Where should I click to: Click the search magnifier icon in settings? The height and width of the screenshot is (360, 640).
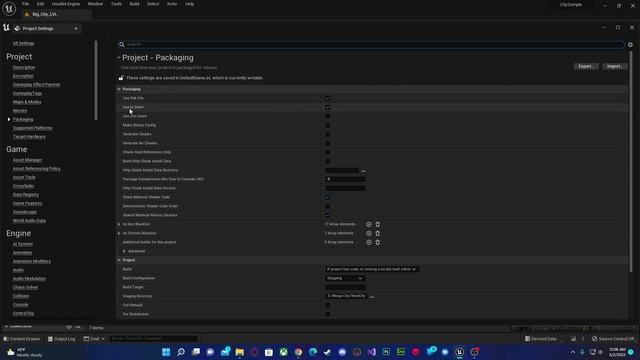(x=122, y=44)
